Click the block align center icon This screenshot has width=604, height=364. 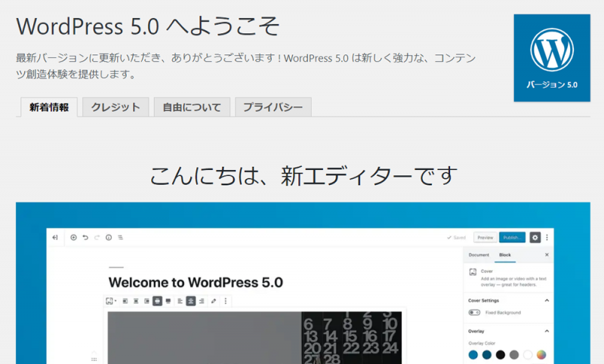(136, 301)
